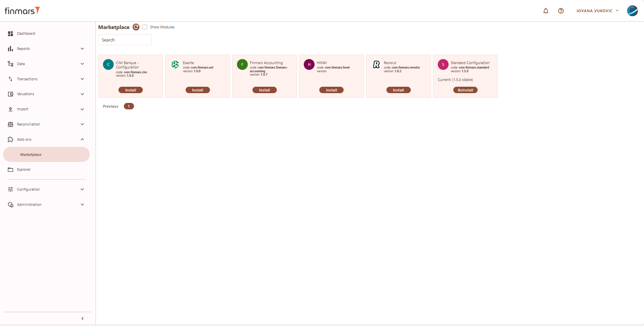Image resolution: width=644 pixels, height=326 pixels.
Task: Click the user avatar picture
Action: pyautogui.click(x=632, y=11)
